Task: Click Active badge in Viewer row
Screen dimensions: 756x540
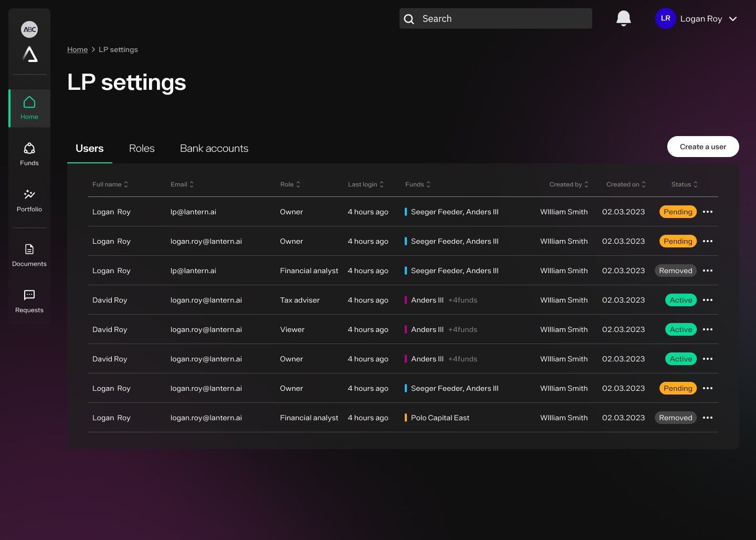Action: (x=681, y=329)
